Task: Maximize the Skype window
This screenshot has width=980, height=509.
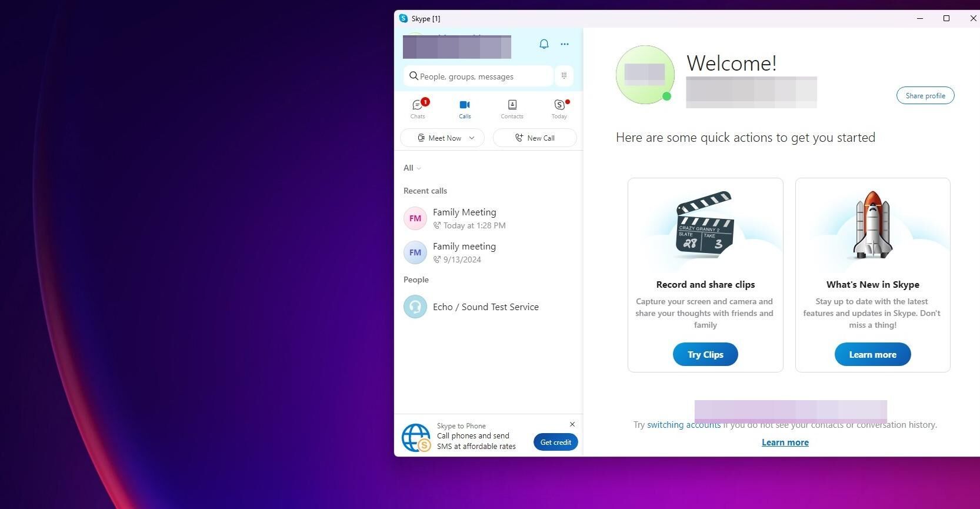Action: [946, 18]
